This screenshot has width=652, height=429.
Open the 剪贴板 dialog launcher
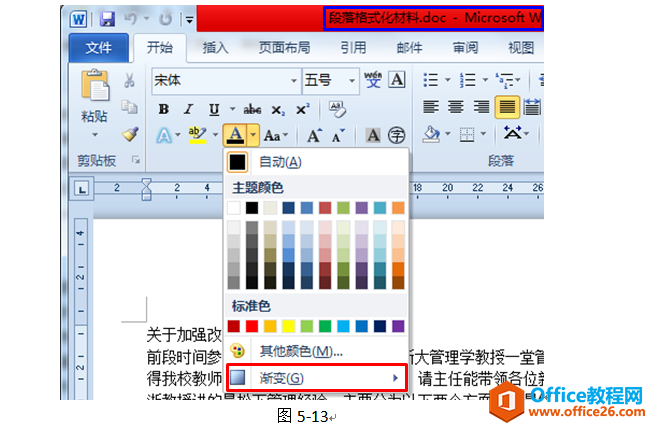click(136, 160)
